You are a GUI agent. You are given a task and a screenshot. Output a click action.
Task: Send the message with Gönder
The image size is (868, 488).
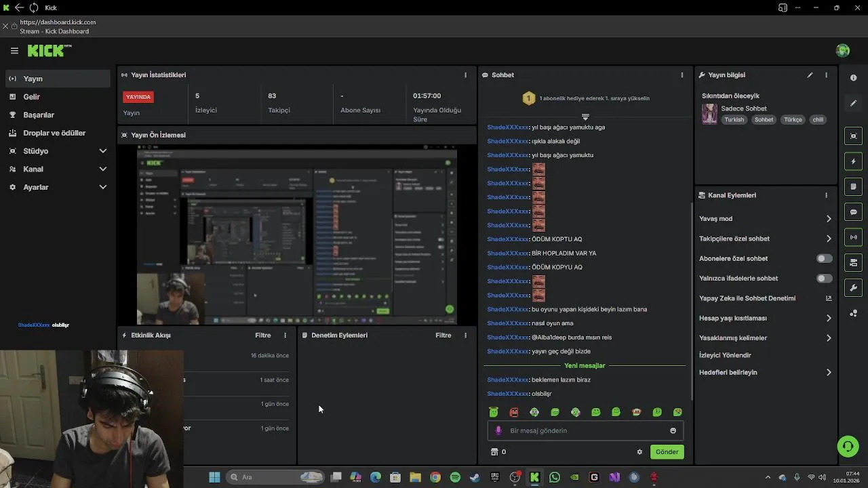point(667,452)
